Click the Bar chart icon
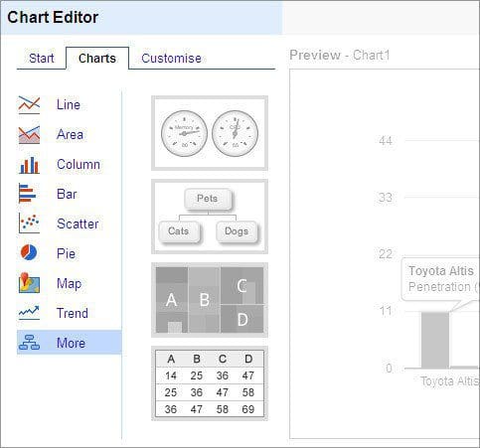 pyautogui.click(x=28, y=194)
